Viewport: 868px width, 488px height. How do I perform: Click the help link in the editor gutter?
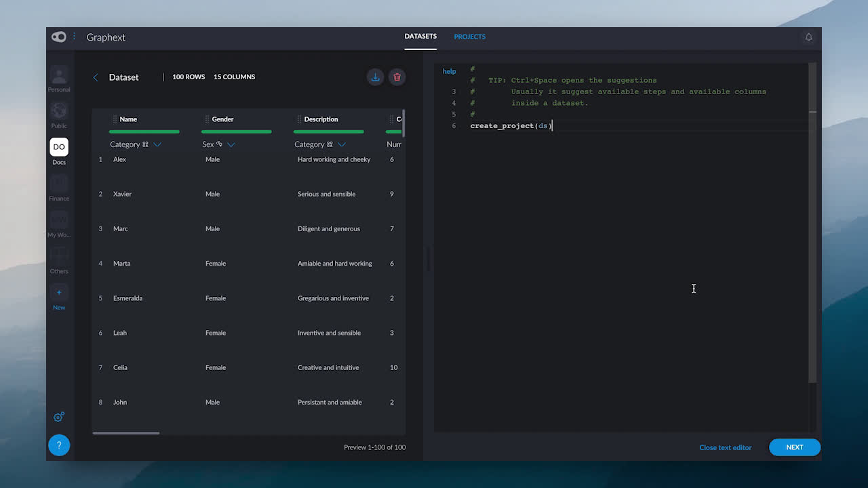pos(449,71)
